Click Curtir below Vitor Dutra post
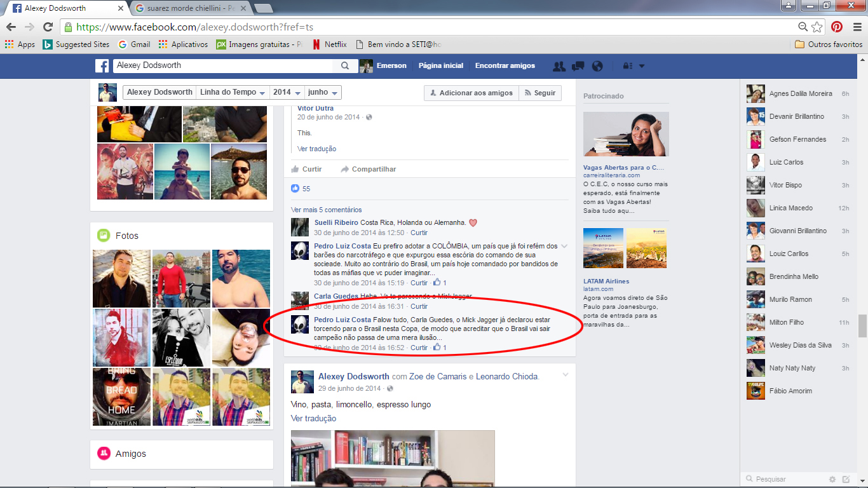The image size is (868, 488). click(306, 169)
